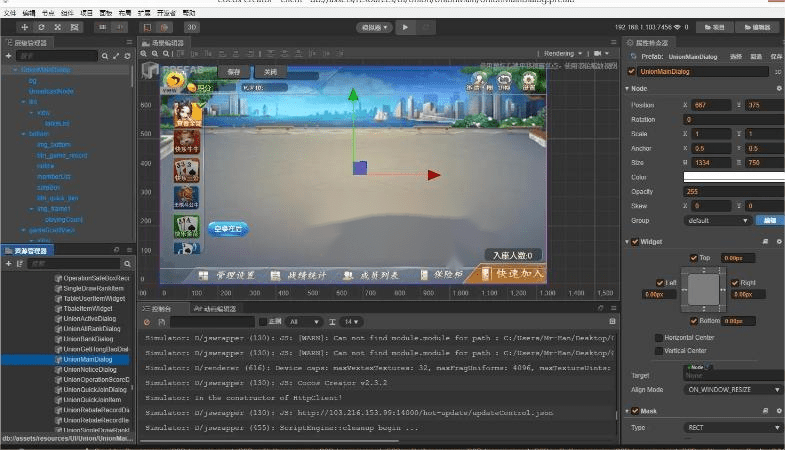This screenshot has height=450, width=785.
Task: Open scene editor panel menu icon
Action: pos(613,42)
